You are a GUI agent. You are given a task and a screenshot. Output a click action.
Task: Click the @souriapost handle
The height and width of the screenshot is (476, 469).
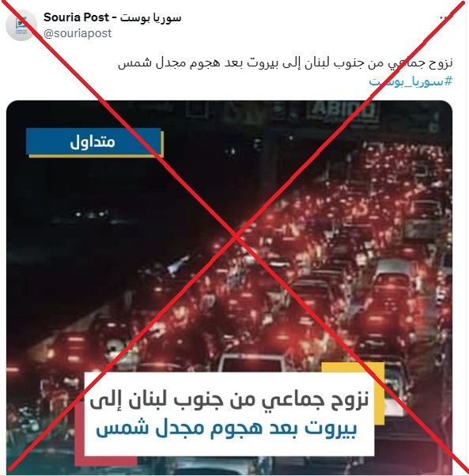click(x=78, y=33)
